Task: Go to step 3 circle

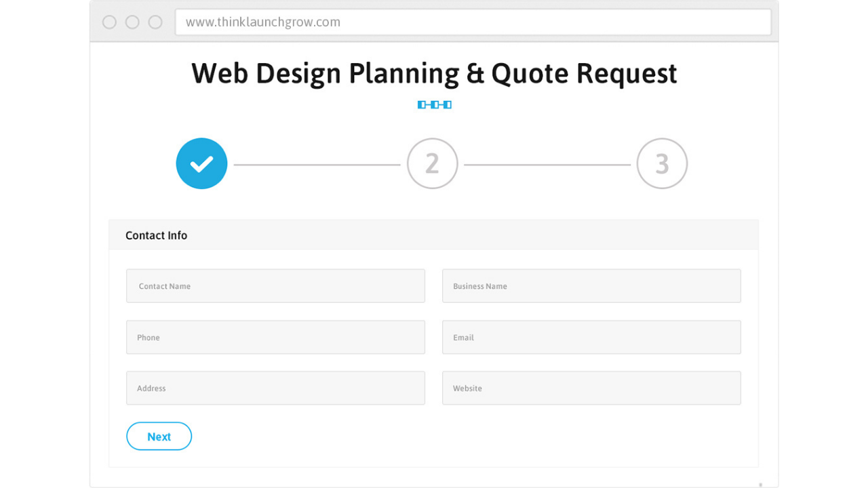Action: click(662, 164)
